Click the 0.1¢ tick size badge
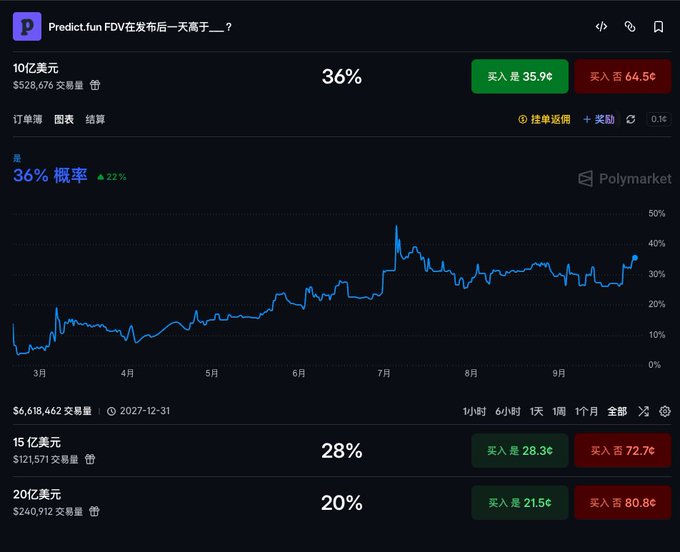The image size is (680, 552). tap(658, 119)
